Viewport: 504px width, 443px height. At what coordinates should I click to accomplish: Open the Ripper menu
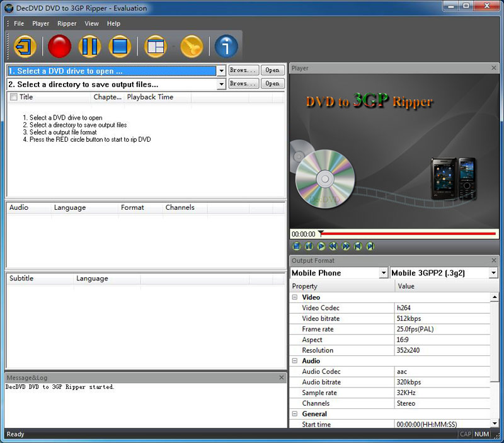[67, 23]
